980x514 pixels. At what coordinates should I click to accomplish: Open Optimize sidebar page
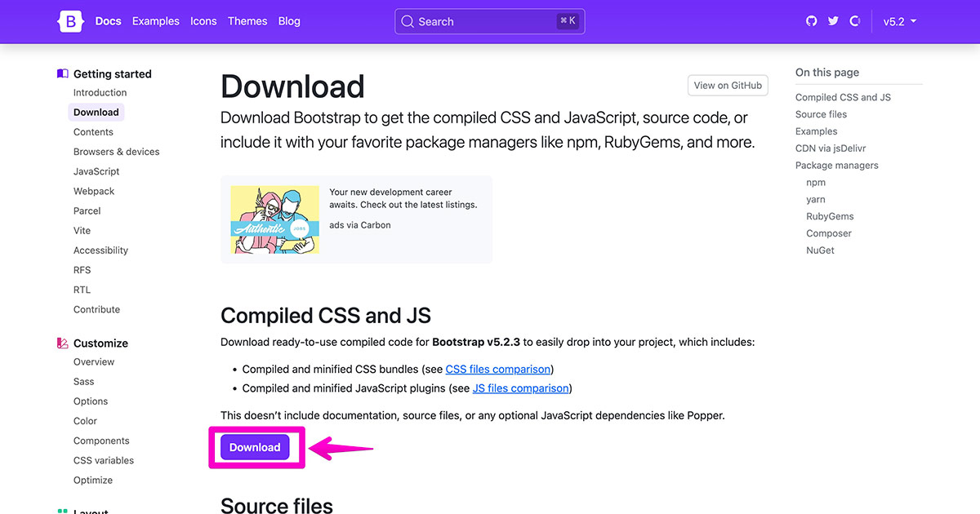93,480
